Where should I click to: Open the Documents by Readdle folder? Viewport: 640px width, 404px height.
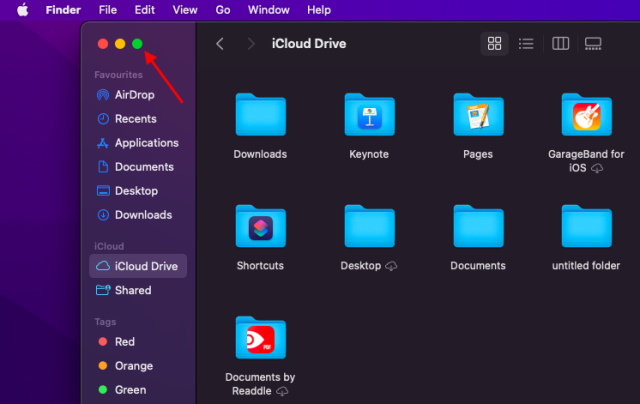(x=260, y=341)
